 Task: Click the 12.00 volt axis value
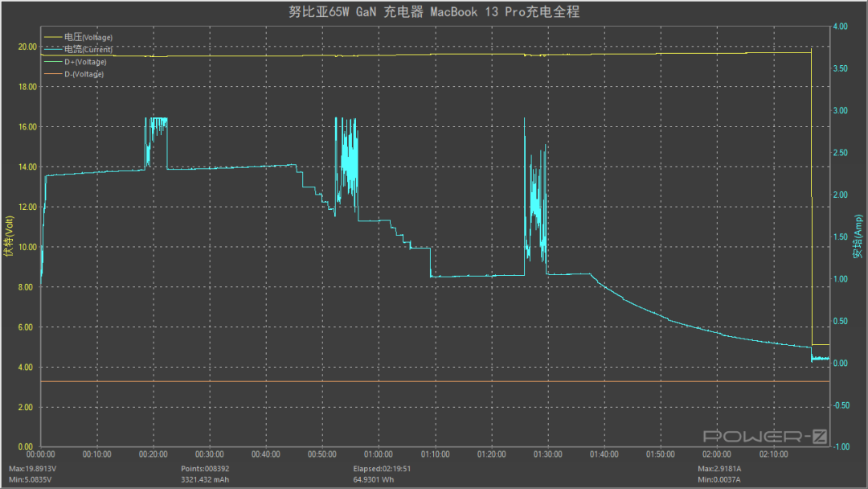tap(27, 208)
